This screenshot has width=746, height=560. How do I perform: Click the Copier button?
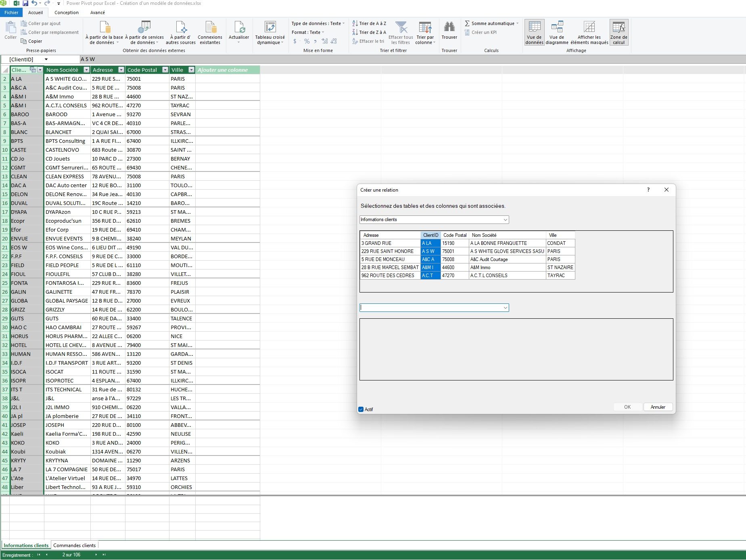coord(31,41)
